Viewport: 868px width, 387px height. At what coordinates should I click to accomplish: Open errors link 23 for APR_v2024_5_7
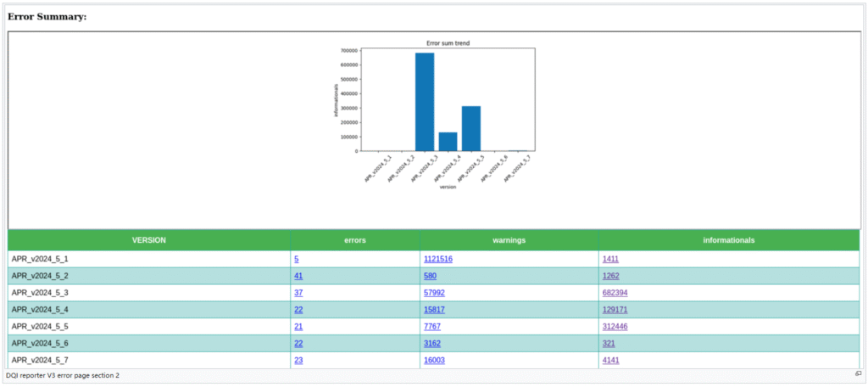[298, 360]
